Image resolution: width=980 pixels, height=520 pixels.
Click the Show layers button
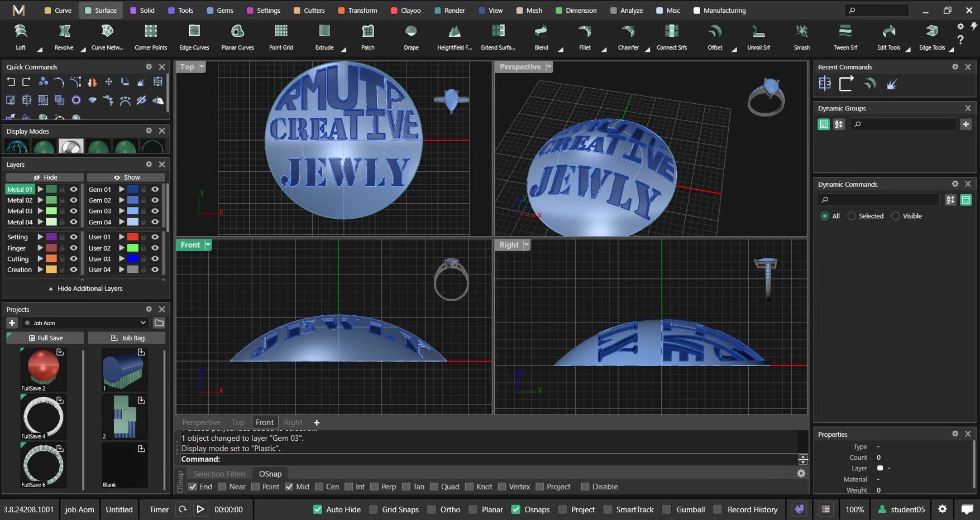click(x=126, y=177)
